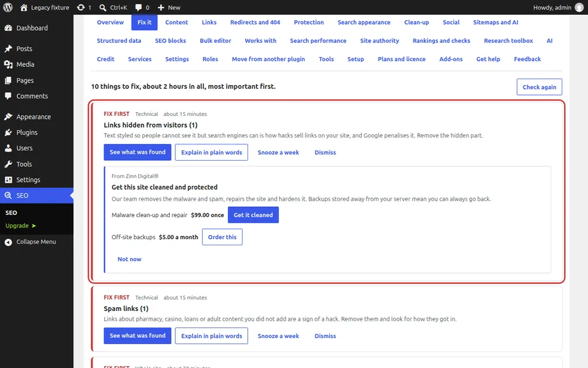Open the New content dropdown
Viewport: 588px width, 368px height.
click(x=169, y=7)
